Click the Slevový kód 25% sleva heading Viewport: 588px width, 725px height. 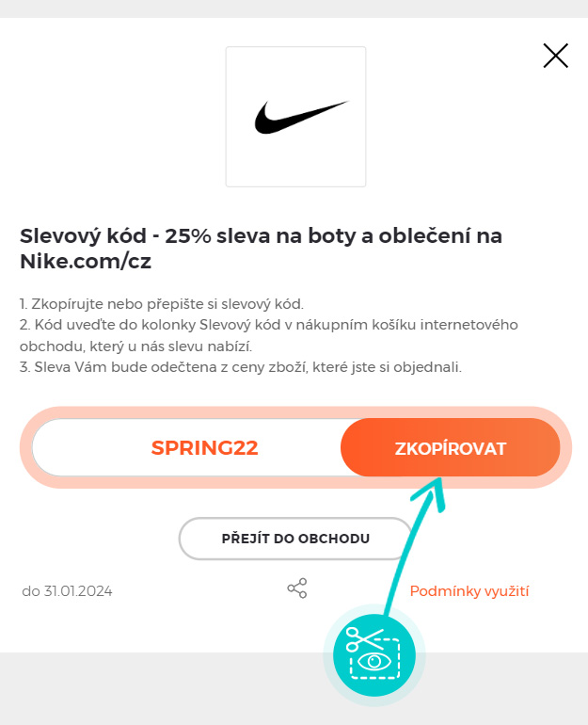point(261,235)
